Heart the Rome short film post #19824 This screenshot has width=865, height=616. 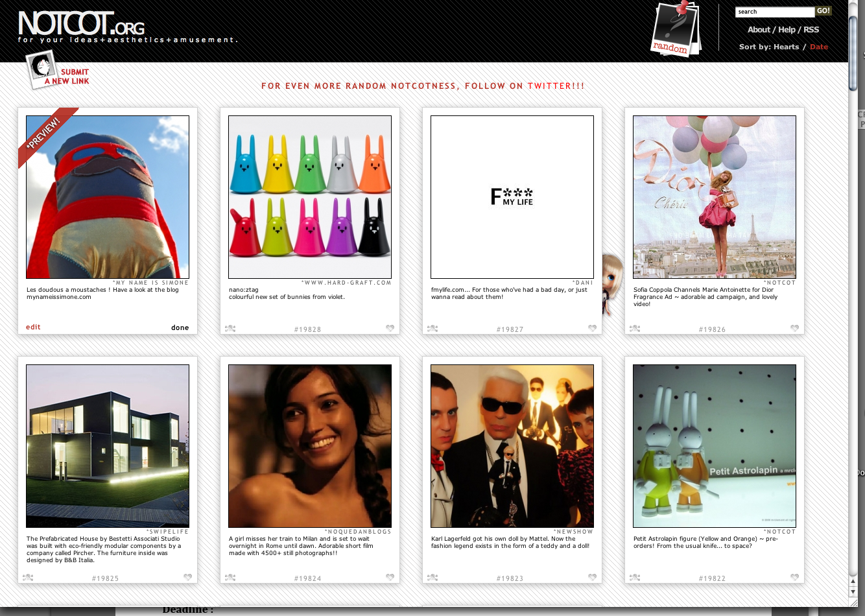click(390, 577)
